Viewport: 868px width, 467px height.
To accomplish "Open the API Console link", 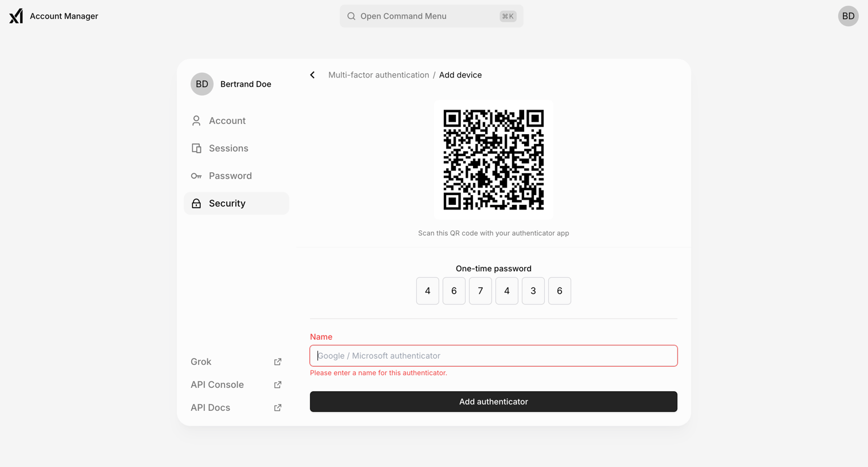I will click(x=237, y=385).
